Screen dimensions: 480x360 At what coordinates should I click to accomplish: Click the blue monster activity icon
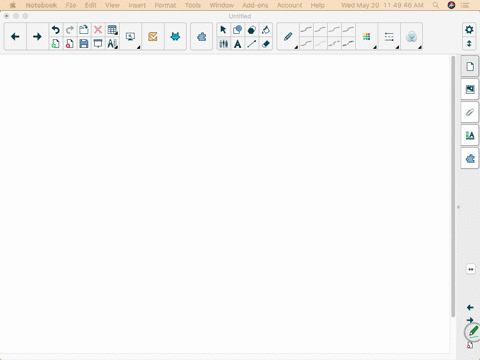[x=175, y=37]
